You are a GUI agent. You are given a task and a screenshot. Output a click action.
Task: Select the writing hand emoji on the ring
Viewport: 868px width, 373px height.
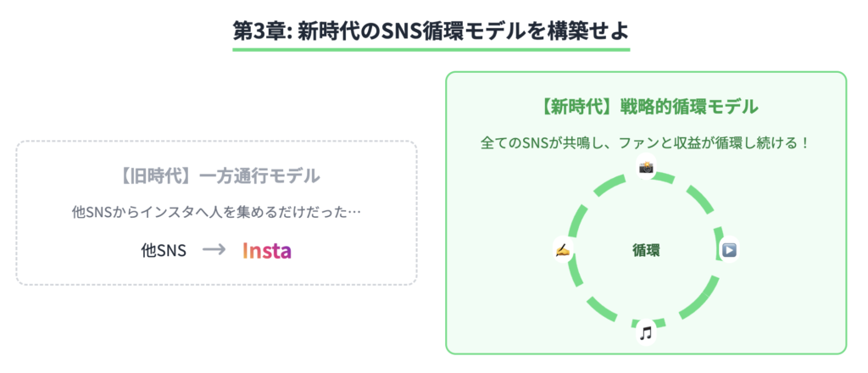coord(563,250)
